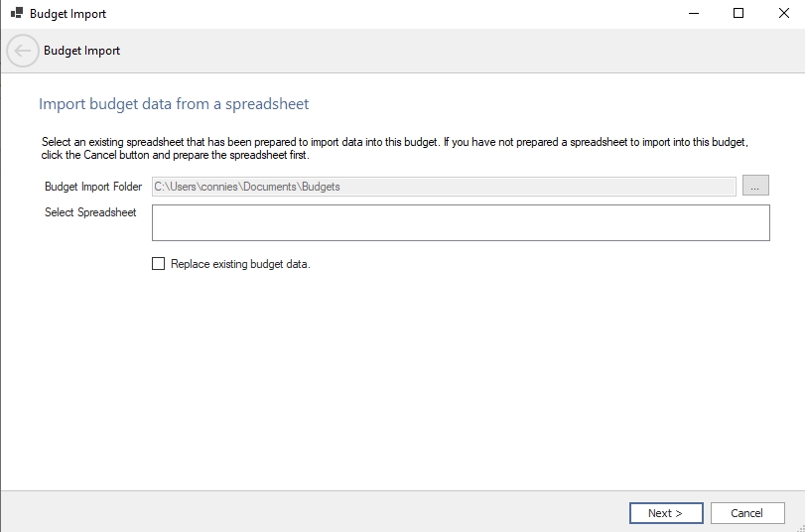This screenshot has height=532, width=805.
Task: Close the Budget Import window
Action: pyautogui.click(x=783, y=14)
